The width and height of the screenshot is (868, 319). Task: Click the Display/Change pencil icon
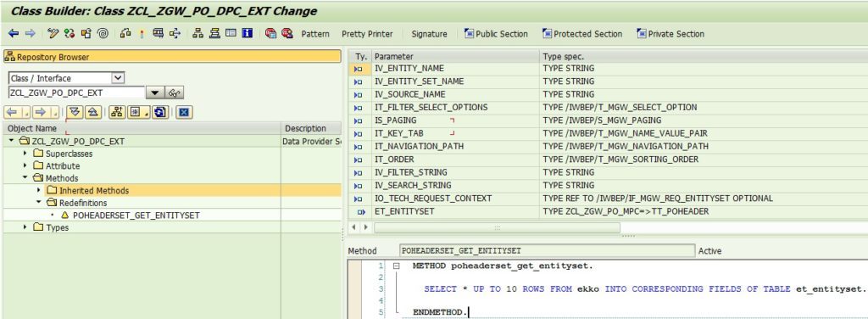[x=53, y=34]
